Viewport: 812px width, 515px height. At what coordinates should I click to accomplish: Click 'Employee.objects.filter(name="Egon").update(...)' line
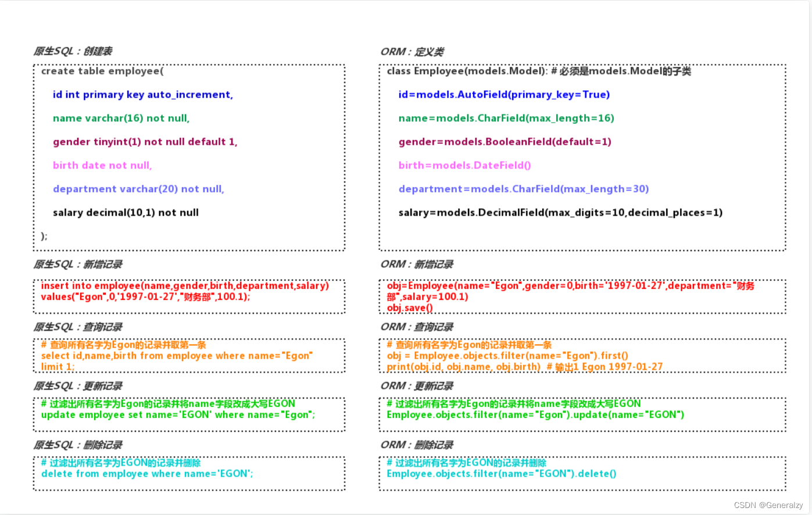point(535,415)
